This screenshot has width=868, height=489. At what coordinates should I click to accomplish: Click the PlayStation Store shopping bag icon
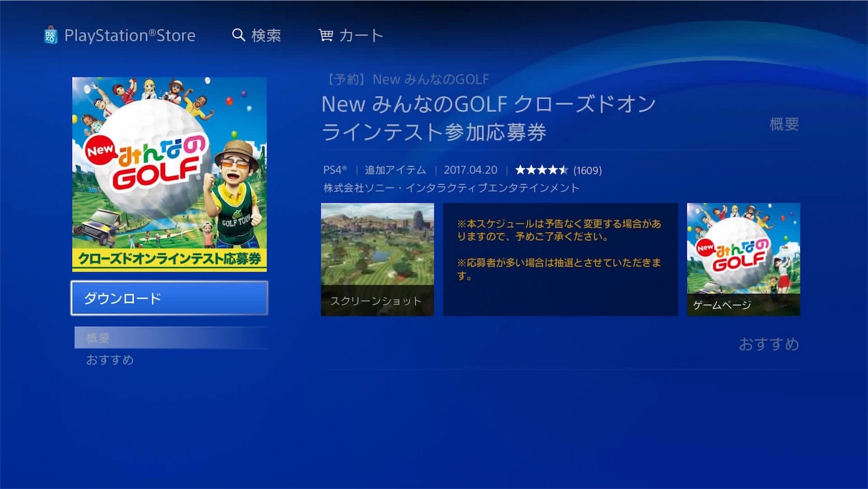[x=51, y=35]
